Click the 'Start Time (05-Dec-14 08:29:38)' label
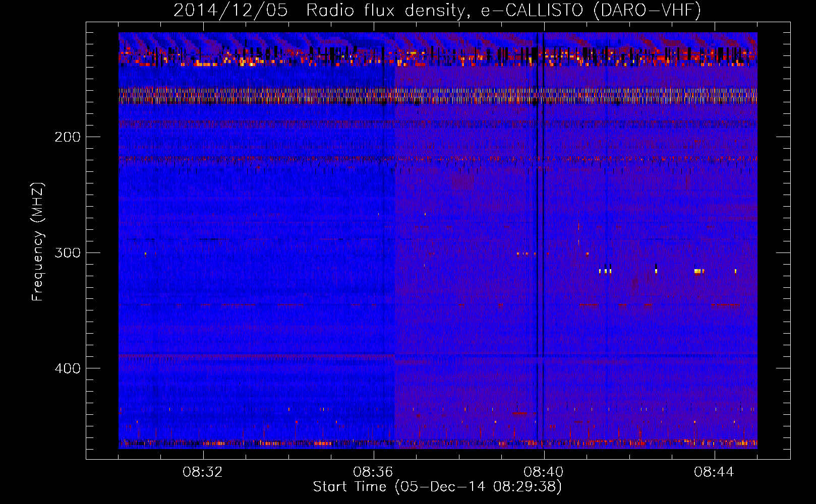The height and width of the screenshot is (504, 816). click(437, 487)
